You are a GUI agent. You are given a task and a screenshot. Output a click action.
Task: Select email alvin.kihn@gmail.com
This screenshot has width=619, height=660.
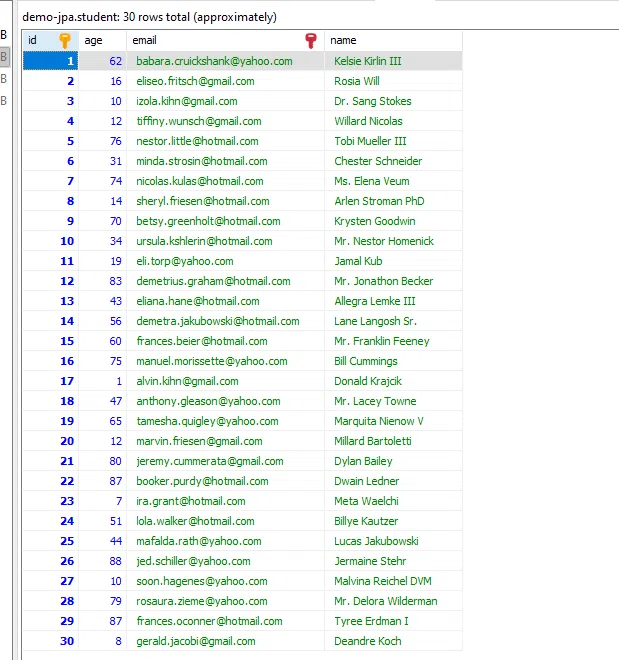point(187,381)
